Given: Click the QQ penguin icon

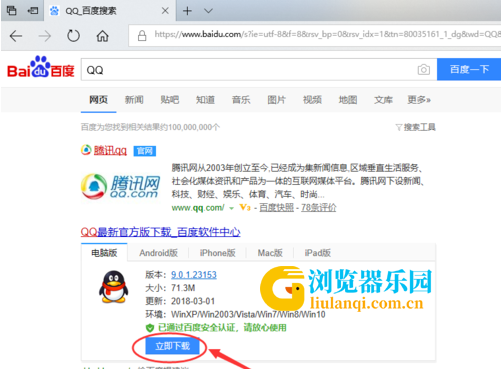Looking at the screenshot, I should pyautogui.click(x=114, y=287).
